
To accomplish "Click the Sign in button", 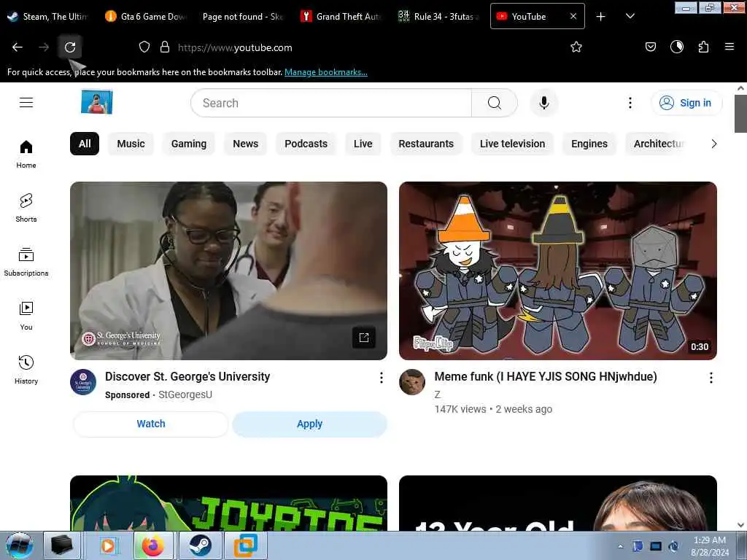I will pyautogui.click(x=686, y=103).
